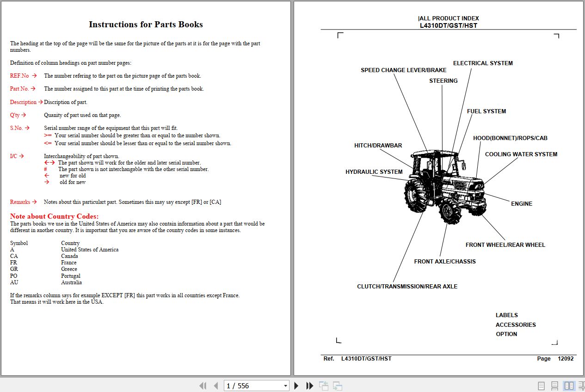Click the Australia country row
Screen dimensions: 585x392
click(x=46, y=282)
